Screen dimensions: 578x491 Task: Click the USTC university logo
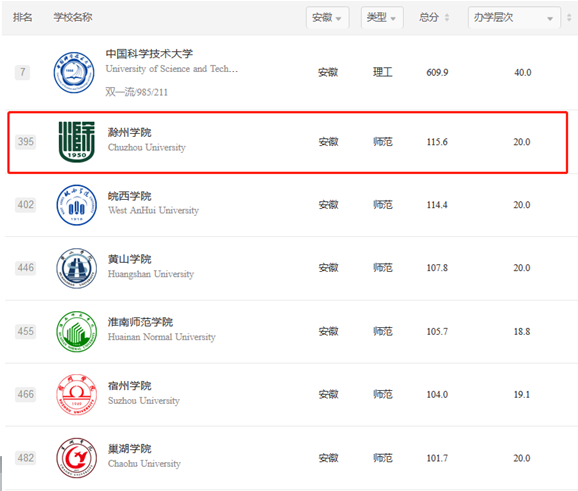74,72
